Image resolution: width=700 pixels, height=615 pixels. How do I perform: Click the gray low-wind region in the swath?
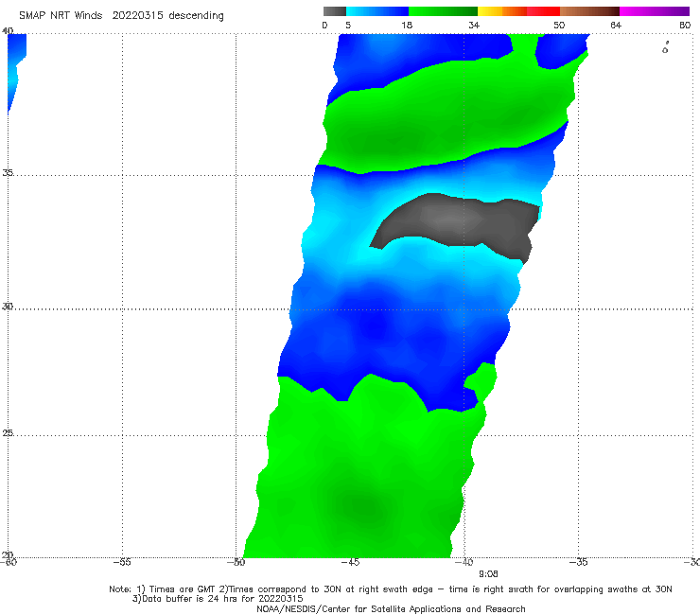460,223
